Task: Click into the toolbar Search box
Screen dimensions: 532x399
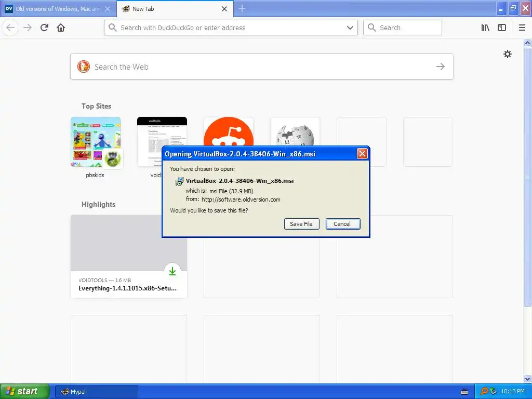Action: click(403, 28)
